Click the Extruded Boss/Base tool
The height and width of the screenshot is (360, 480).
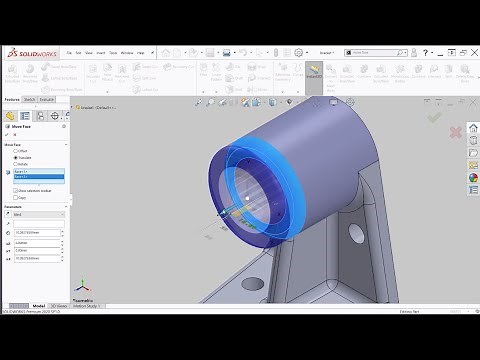[x=12, y=73]
